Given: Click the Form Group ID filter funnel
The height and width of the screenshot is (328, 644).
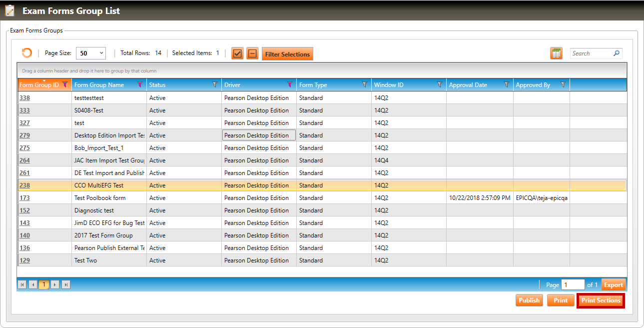Looking at the screenshot, I should [65, 85].
